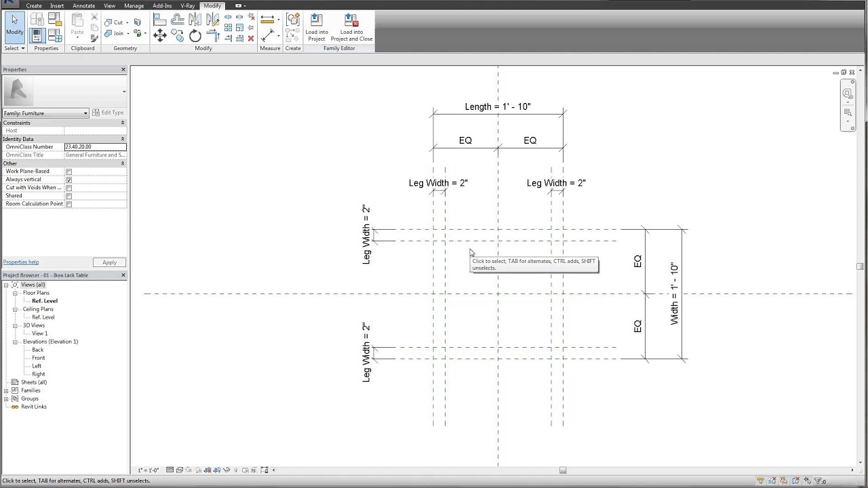The image size is (868, 488).
Task: Open the Visual Style control on view bar
Action: click(x=180, y=470)
